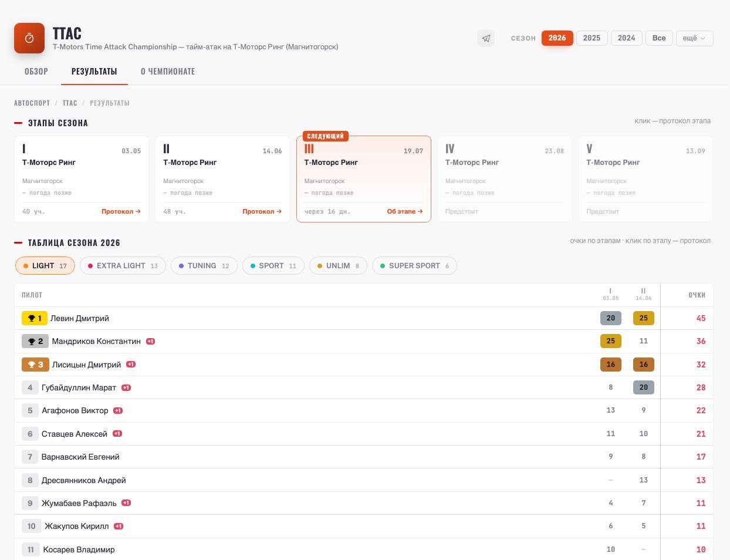Click the +1 badge next to Ставцев Алексей
Screen dimensions: 730x560
(117, 434)
